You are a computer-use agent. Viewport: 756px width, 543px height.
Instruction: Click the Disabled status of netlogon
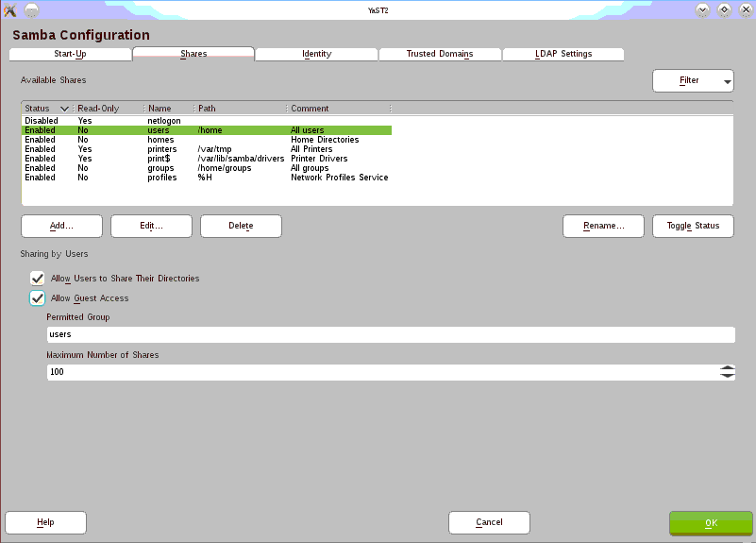click(x=42, y=121)
